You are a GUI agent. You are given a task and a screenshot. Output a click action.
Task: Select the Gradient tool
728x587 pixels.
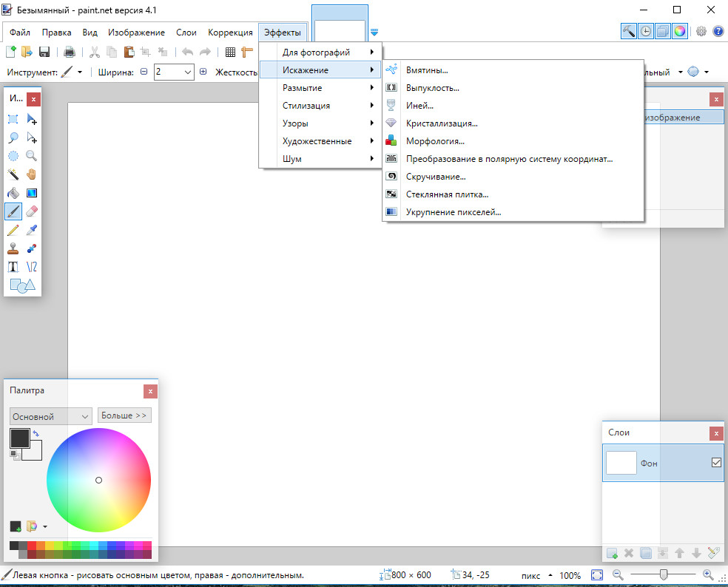coord(31,192)
